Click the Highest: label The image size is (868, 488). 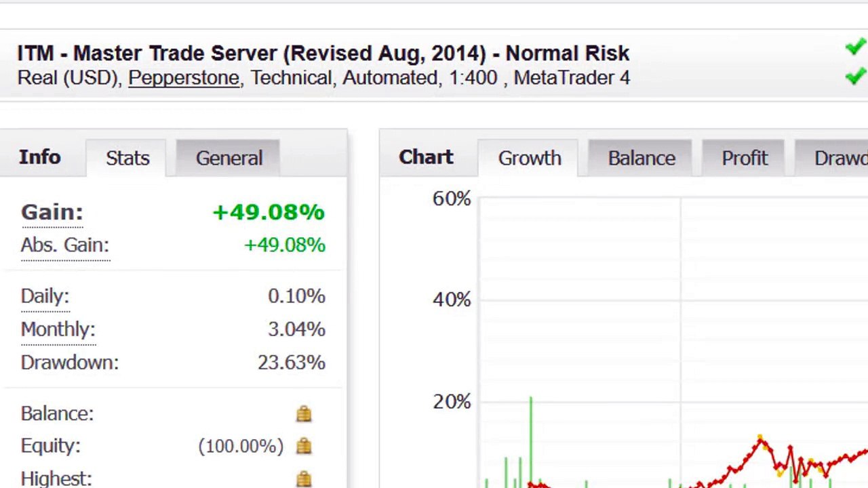56,479
